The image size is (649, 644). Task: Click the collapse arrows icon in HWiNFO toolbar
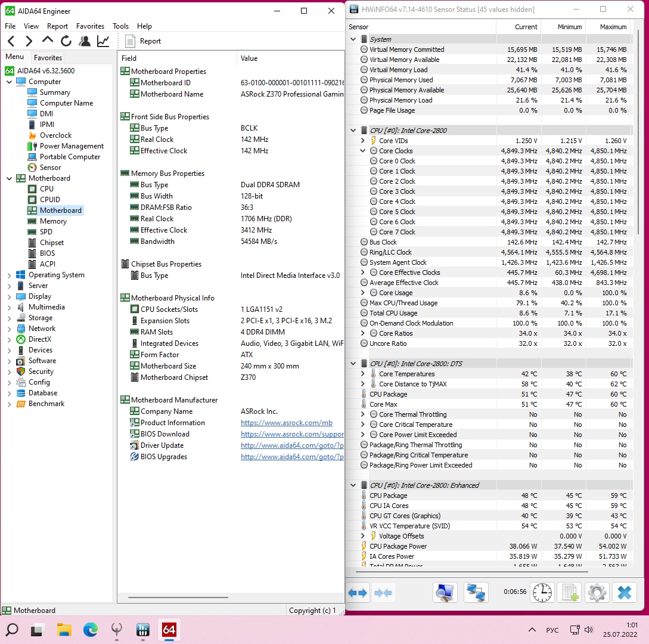[x=383, y=593]
